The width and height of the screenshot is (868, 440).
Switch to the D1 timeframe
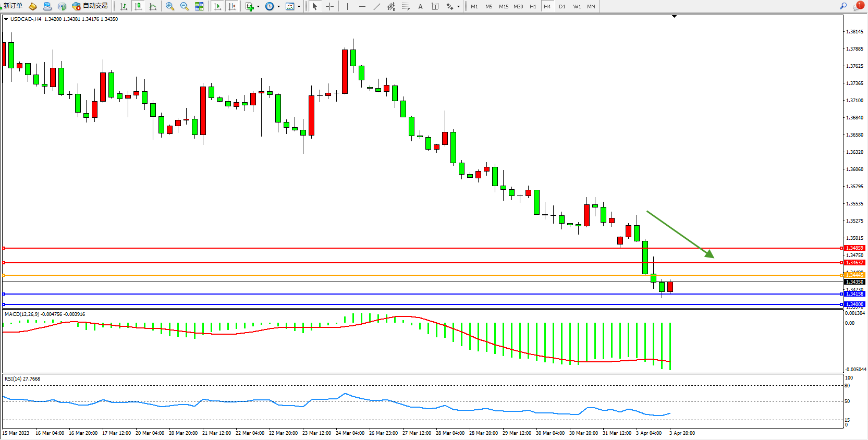pyautogui.click(x=562, y=6)
